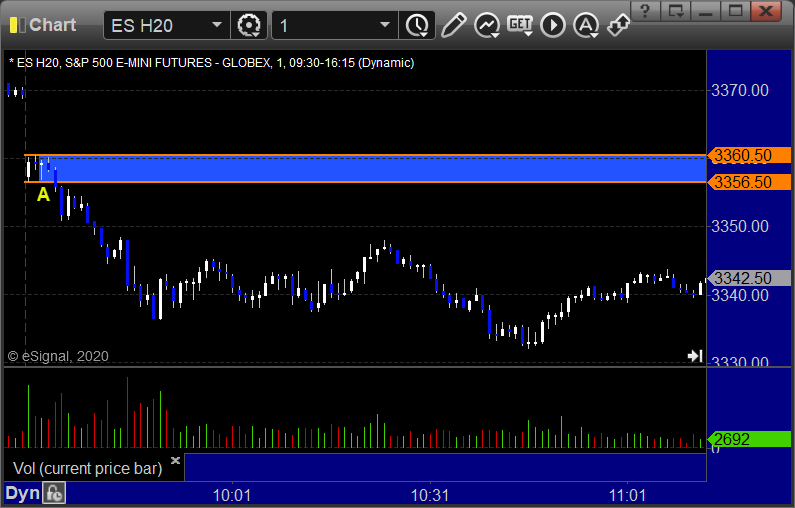795x508 pixels.
Task: Select the 3360.50 orange price marker
Action: pos(749,155)
